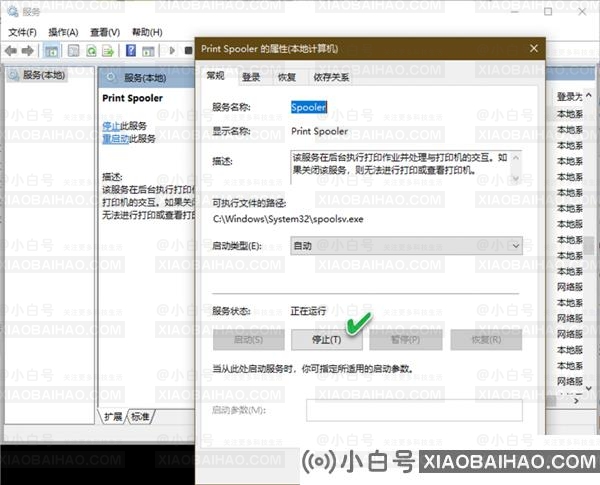Switch to the 登录 tab

tap(251, 77)
